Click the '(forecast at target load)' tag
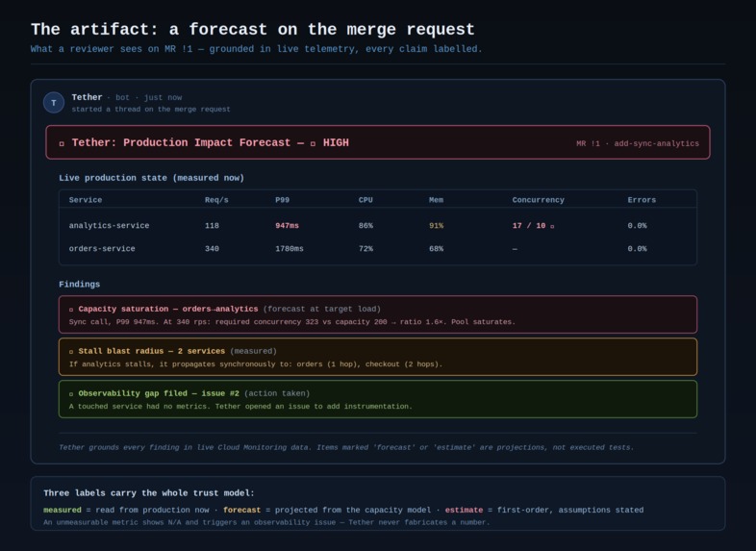Image resolution: width=756 pixels, height=551 pixels. click(x=321, y=309)
